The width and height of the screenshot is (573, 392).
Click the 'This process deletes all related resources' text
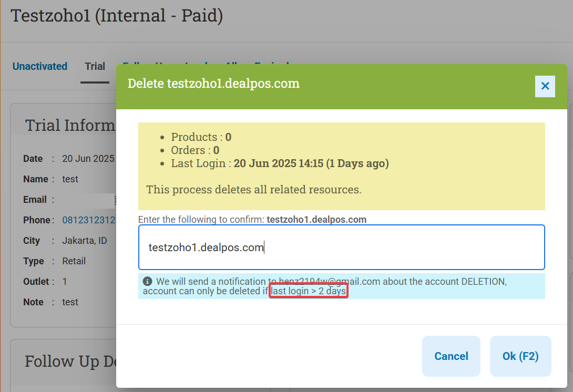coord(253,190)
